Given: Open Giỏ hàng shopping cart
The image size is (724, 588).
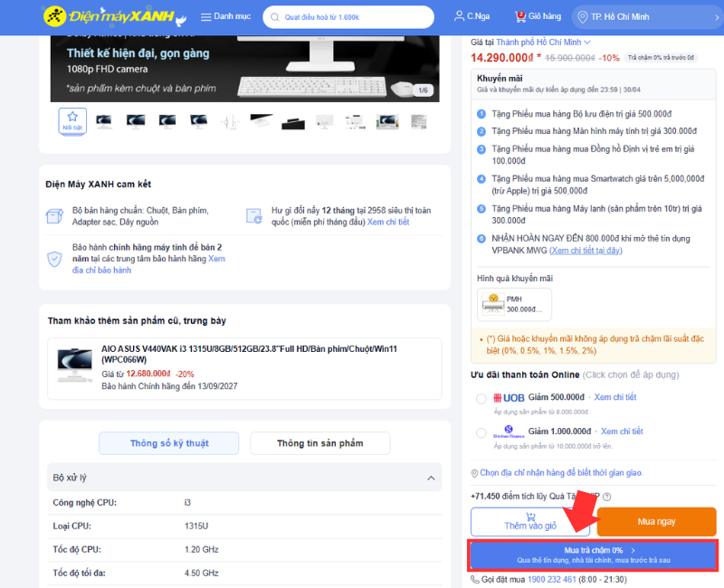Looking at the screenshot, I should tap(538, 16).
